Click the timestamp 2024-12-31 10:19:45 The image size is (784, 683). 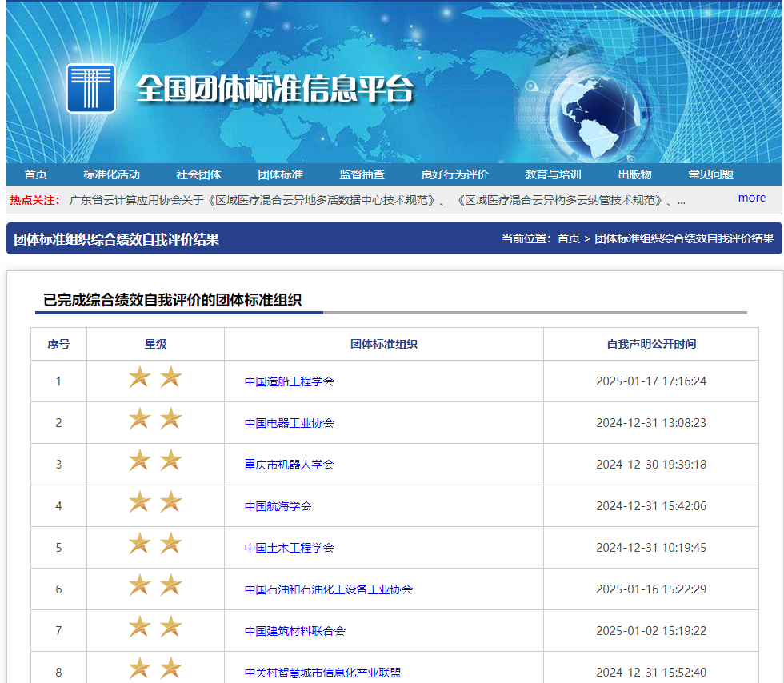[651, 548]
